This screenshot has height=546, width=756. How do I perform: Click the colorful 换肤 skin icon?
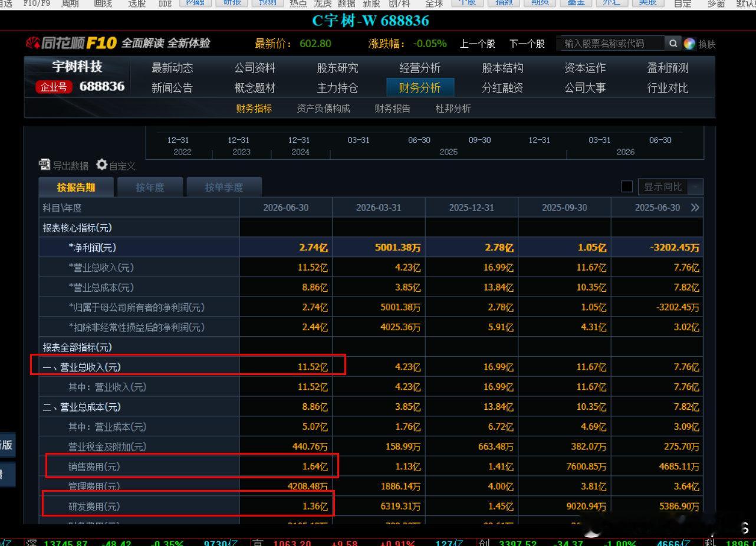[689, 44]
